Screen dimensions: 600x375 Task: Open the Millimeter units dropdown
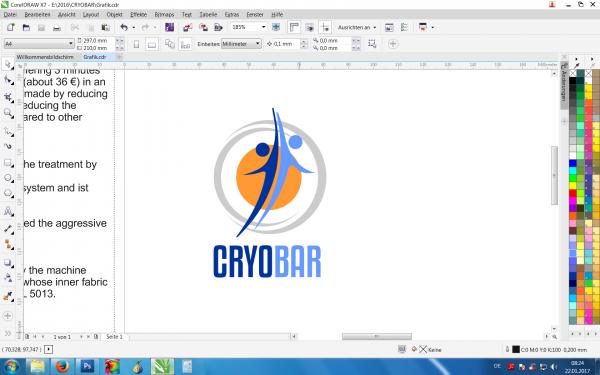click(241, 44)
